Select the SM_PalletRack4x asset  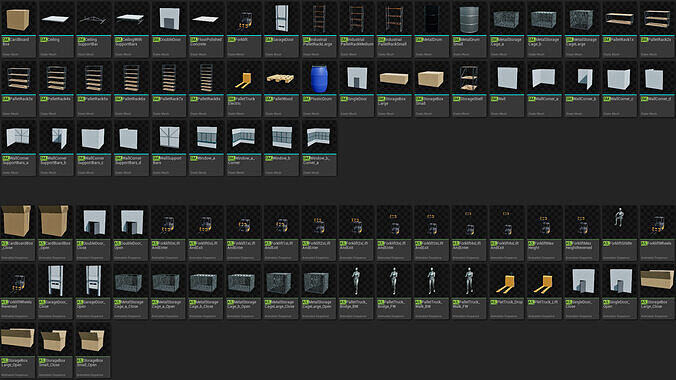pyautogui.click(x=56, y=89)
